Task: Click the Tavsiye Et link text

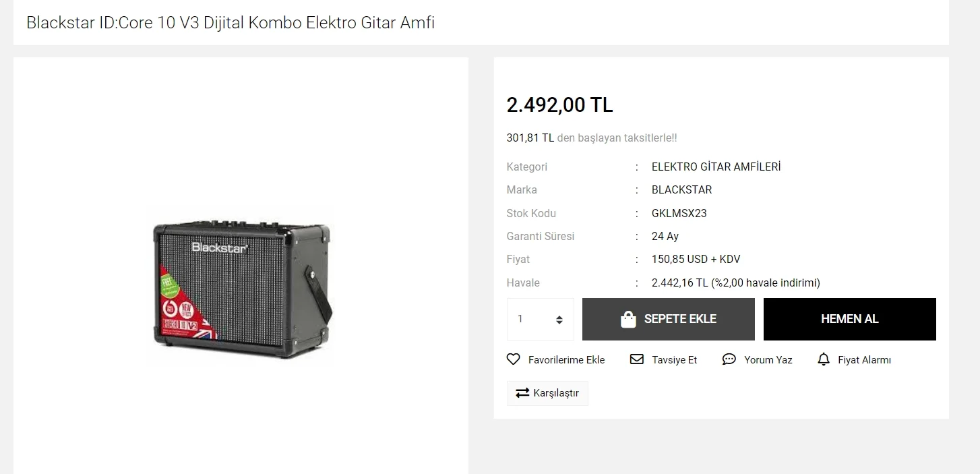Action: coord(674,360)
